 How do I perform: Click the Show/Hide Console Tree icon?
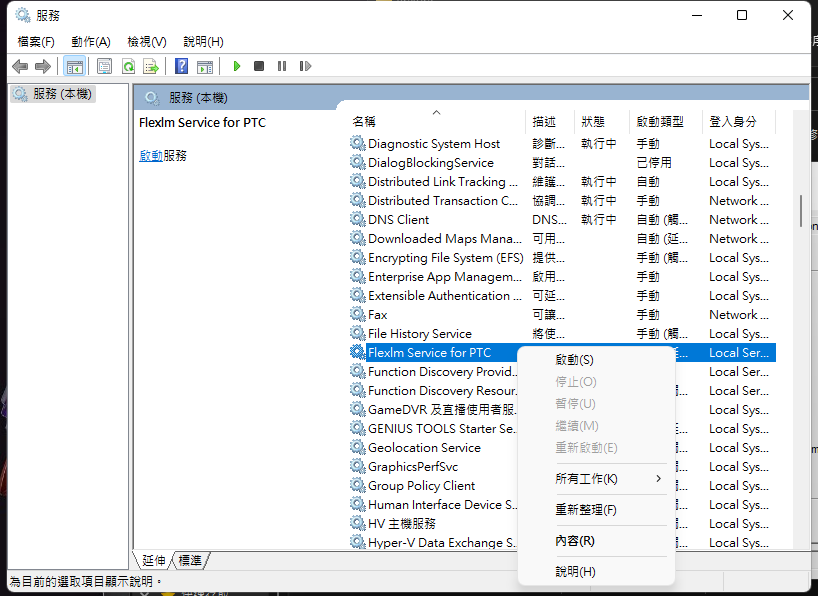tap(74, 66)
